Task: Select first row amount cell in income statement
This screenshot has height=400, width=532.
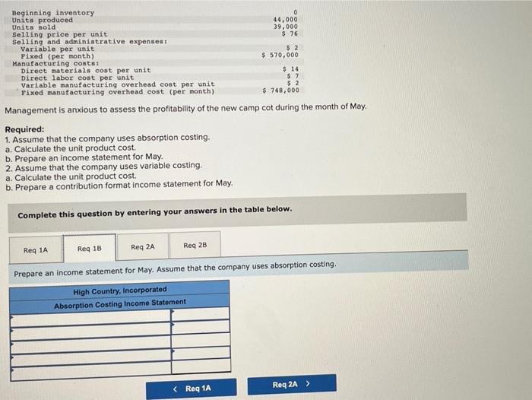Action: pyautogui.click(x=200, y=313)
